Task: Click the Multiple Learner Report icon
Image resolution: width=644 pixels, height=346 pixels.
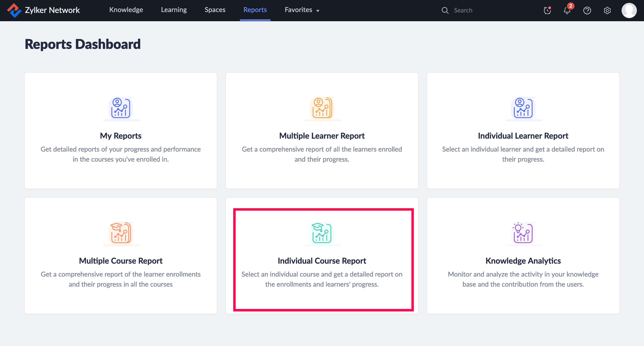Action: click(x=322, y=108)
